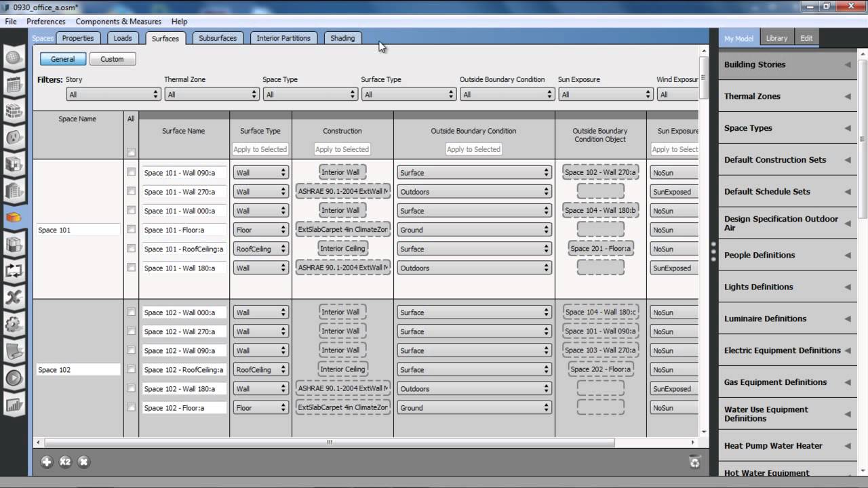Check the Space 101 - Wall 180:a row box

click(131, 267)
